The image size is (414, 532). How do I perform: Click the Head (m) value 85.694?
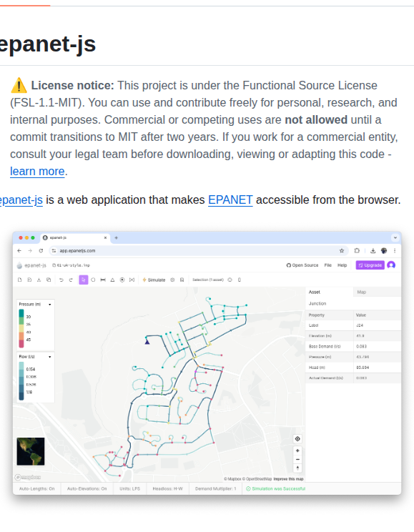pos(377,368)
